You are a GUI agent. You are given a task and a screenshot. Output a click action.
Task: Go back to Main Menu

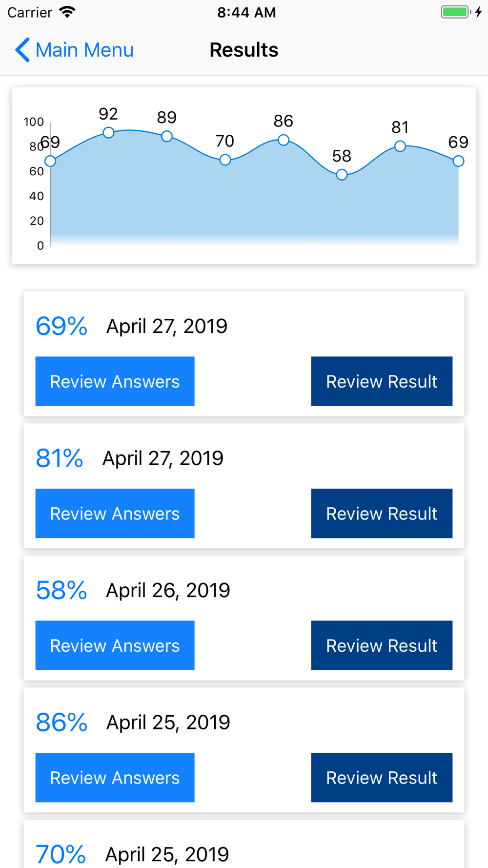pos(74,50)
